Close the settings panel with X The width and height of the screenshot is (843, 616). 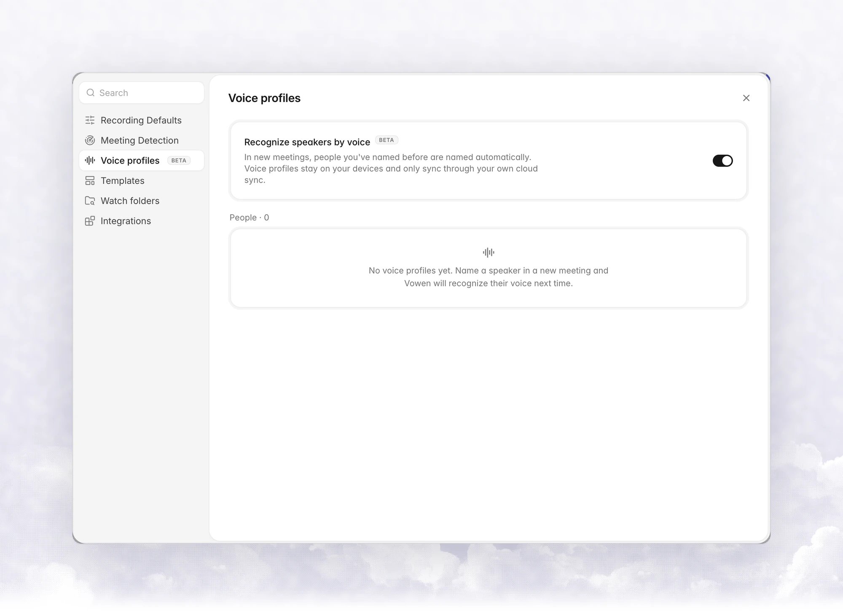[x=746, y=98]
